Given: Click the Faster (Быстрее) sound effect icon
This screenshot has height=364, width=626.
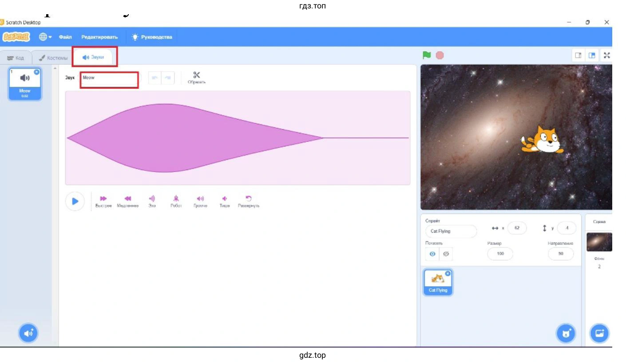Looking at the screenshot, I should click(x=103, y=199).
